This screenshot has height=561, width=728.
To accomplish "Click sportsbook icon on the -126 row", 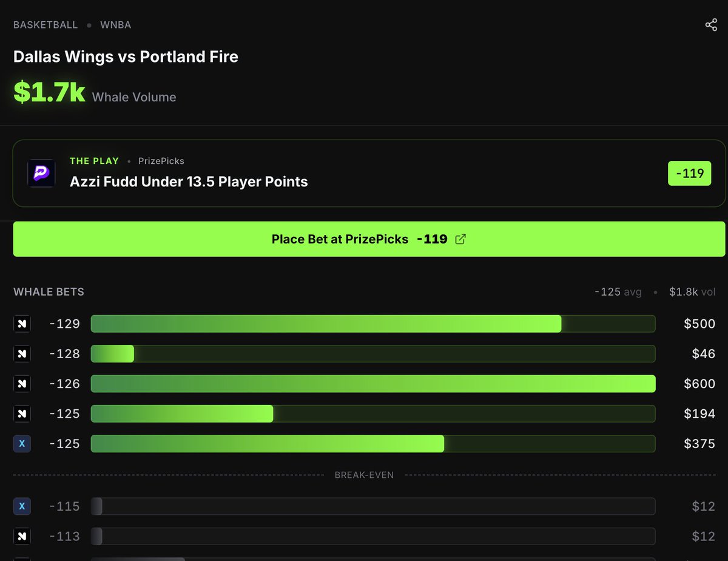I will [x=22, y=384].
